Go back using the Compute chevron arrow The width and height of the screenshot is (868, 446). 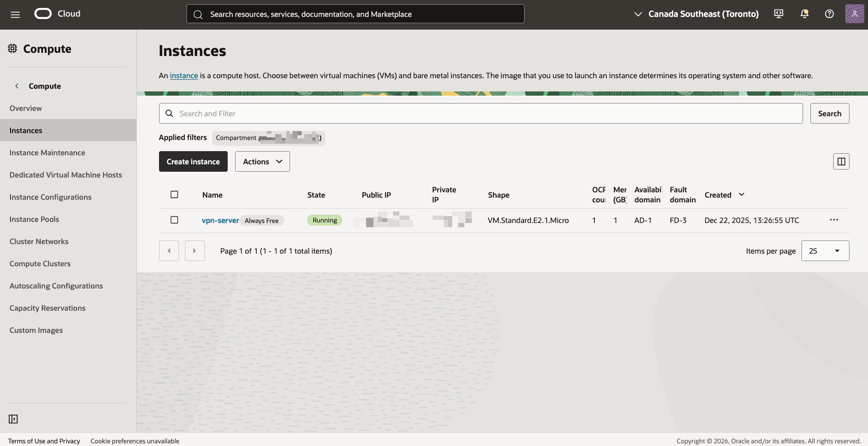coord(17,86)
